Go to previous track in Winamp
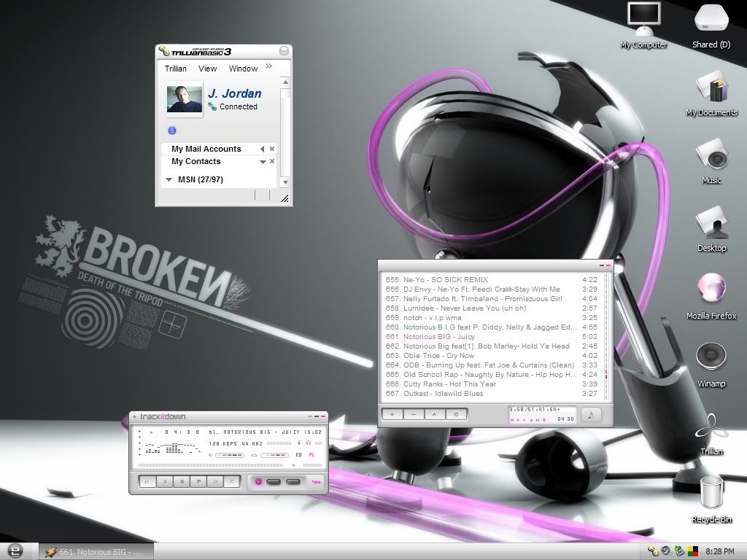The height and width of the screenshot is (560, 747). click(147, 481)
